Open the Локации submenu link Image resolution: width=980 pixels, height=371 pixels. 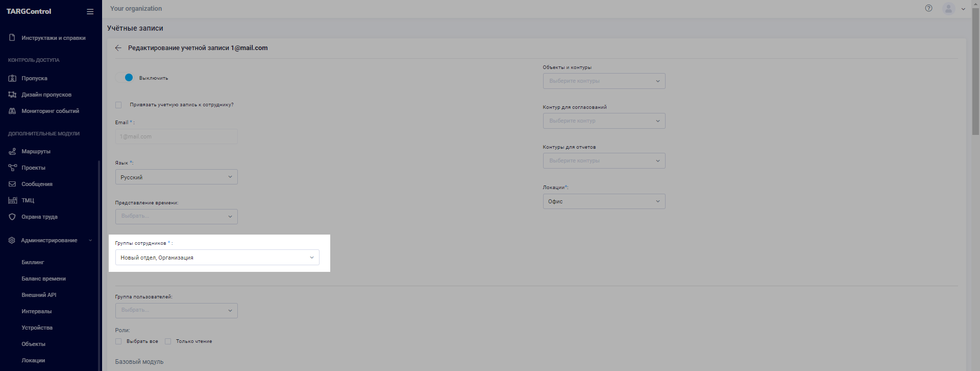(33, 360)
